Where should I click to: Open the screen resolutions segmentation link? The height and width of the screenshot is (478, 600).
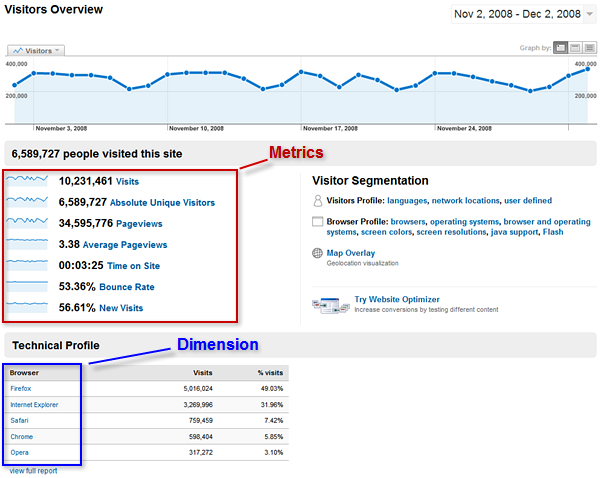click(451, 232)
